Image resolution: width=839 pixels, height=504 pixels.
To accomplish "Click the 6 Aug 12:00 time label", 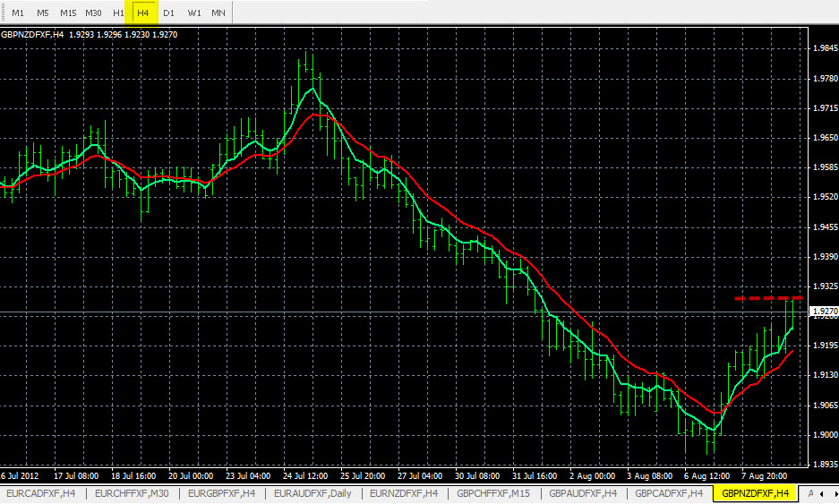I will tap(706, 475).
